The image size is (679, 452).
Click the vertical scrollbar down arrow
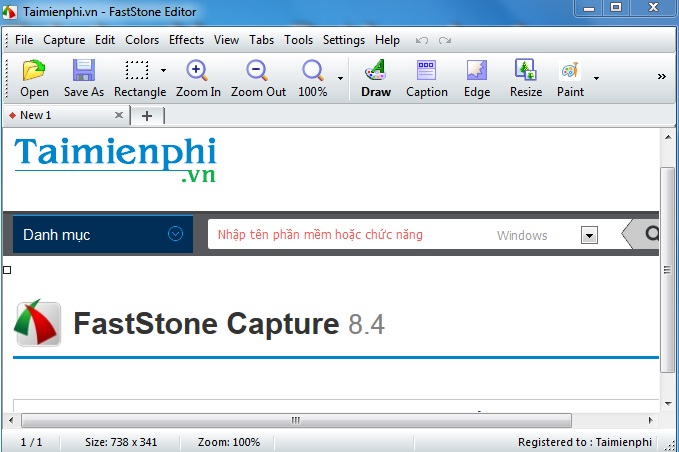coord(667,403)
